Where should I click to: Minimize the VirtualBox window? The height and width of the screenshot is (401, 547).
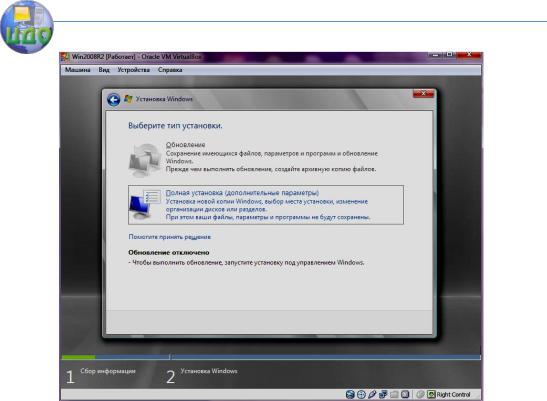tap(434, 55)
